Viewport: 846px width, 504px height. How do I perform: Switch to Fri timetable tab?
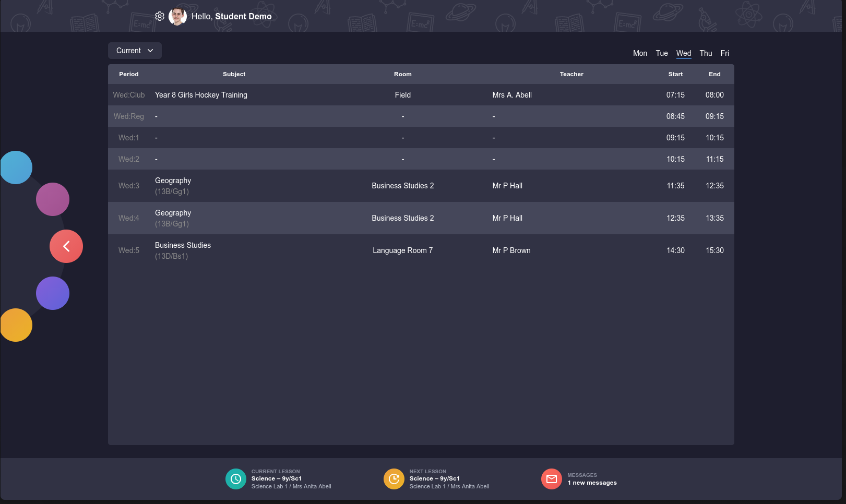point(725,53)
